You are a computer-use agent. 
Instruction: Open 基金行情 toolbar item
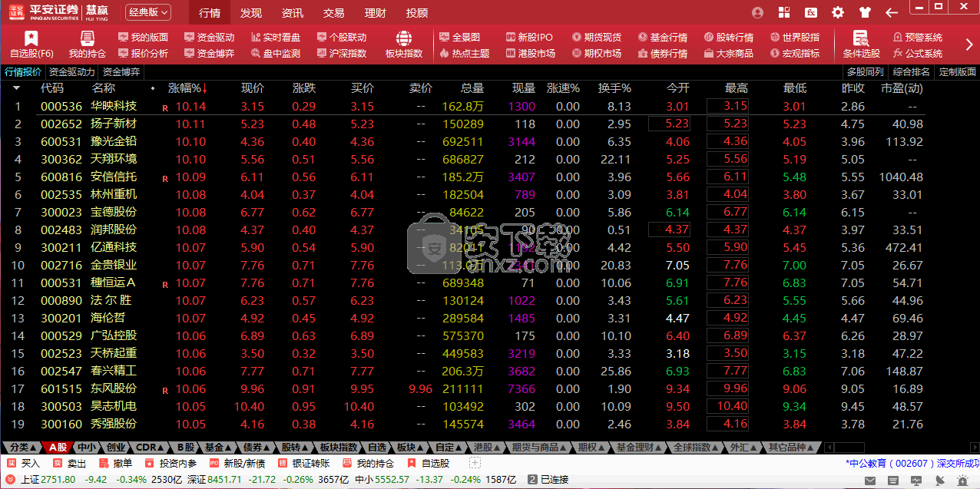point(662,37)
